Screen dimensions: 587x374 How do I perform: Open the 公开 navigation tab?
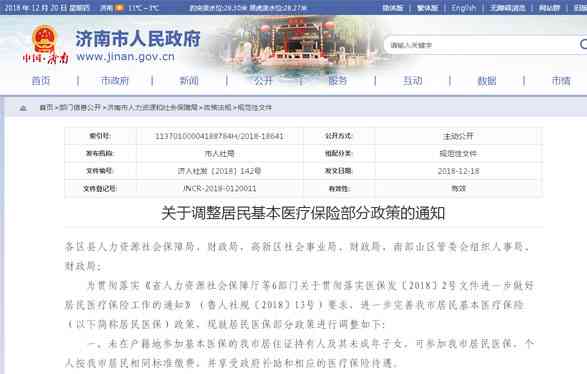pos(263,80)
